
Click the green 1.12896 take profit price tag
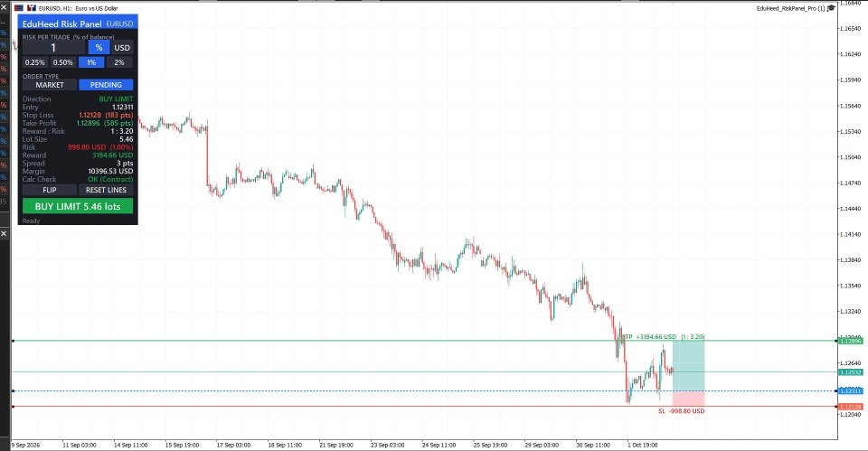coord(850,341)
